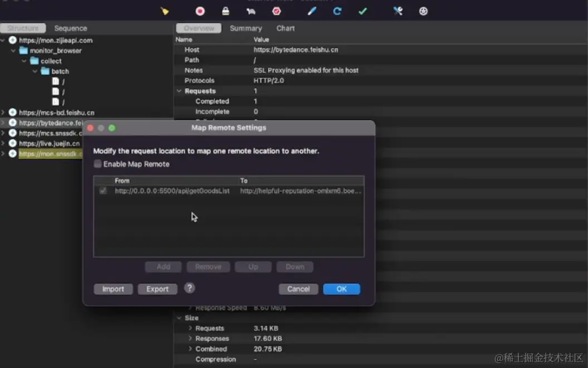
Task: Click the compose pen icon
Action: (312, 11)
